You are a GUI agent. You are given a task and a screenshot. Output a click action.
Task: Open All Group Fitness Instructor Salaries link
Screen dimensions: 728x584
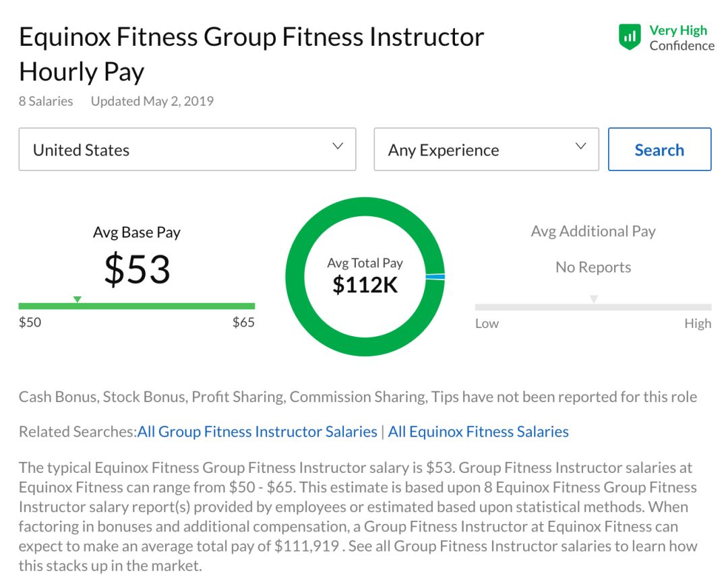click(257, 432)
